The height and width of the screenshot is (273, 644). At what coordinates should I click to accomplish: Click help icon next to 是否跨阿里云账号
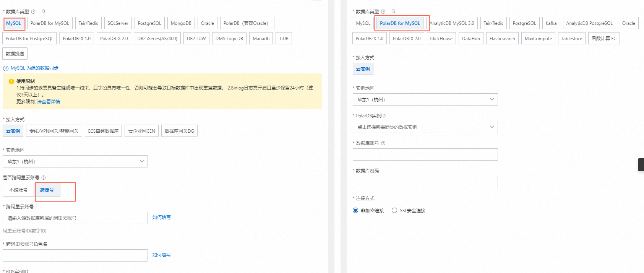pos(44,177)
